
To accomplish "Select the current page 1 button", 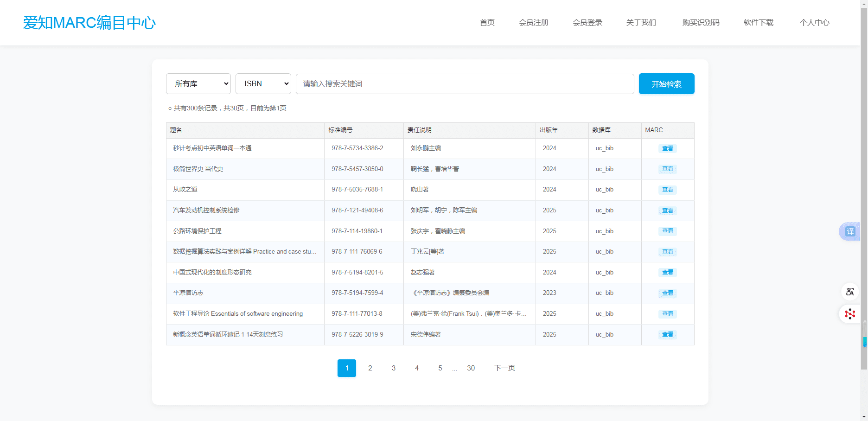I will pos(347,368).
